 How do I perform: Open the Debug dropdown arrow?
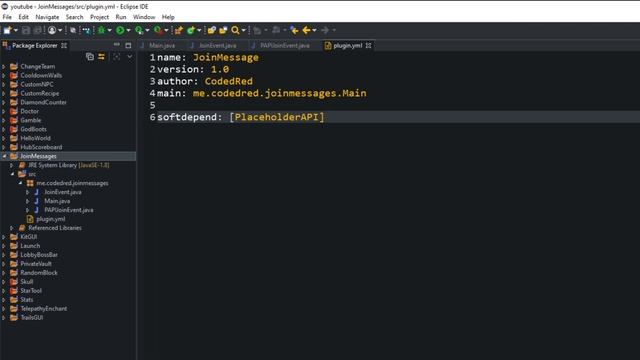pos(109,30)
